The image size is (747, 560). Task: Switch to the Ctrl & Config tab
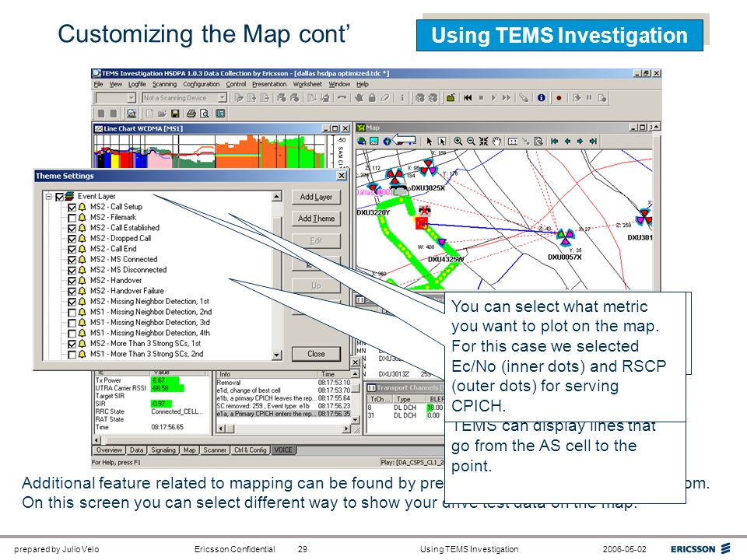[250, 450]
